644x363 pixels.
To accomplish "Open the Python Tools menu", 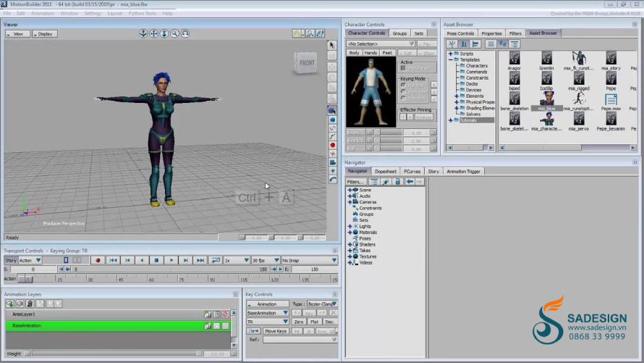I will [142, 14].
